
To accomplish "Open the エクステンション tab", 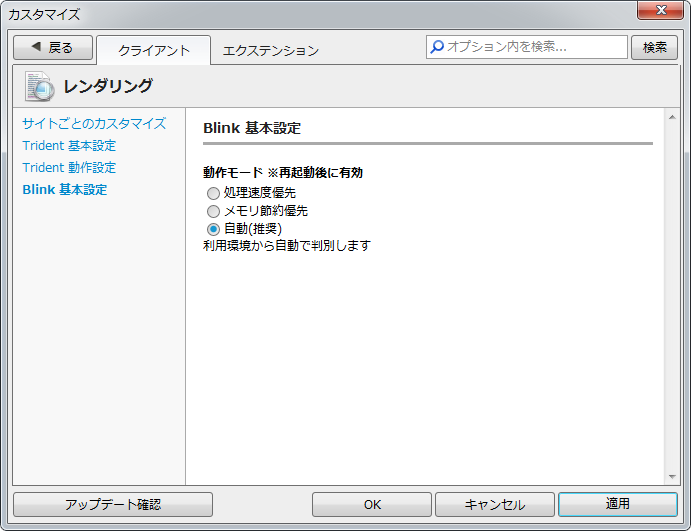I will 271,51.
